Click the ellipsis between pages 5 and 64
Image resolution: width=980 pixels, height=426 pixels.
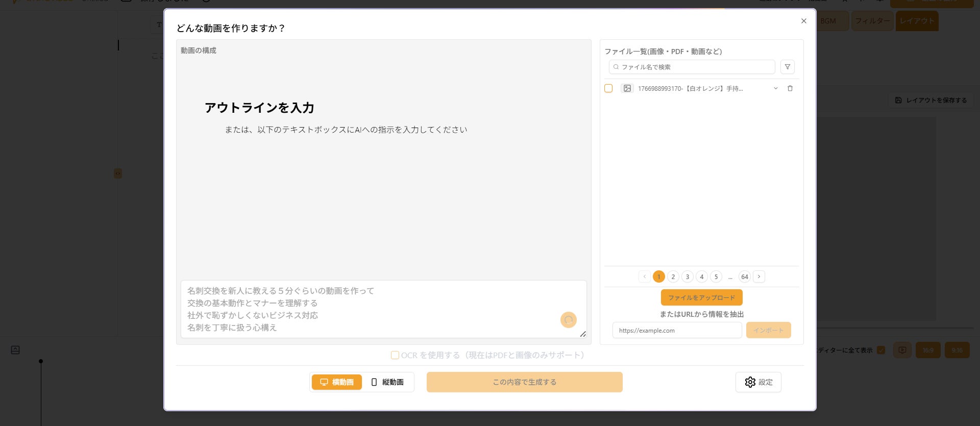click(x=730, y=277)
